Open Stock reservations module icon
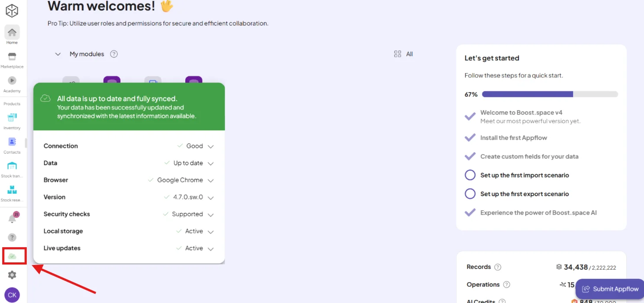Screen dimensions: 644x303 [12, 190]
